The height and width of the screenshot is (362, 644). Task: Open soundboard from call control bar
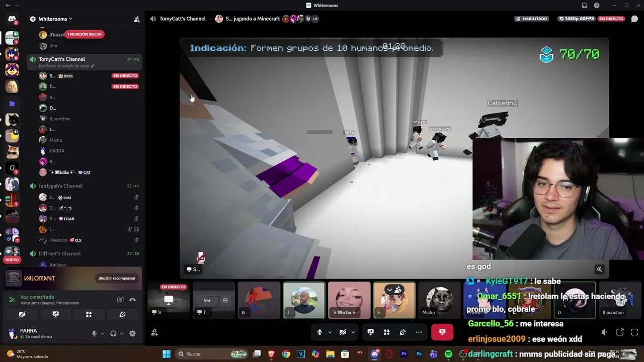(x=403, y=332)
